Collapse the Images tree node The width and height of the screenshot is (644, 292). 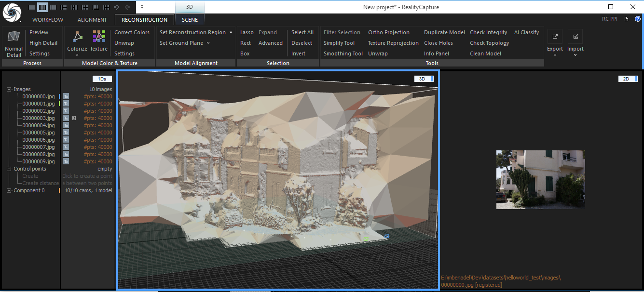(x=9, y=89)
